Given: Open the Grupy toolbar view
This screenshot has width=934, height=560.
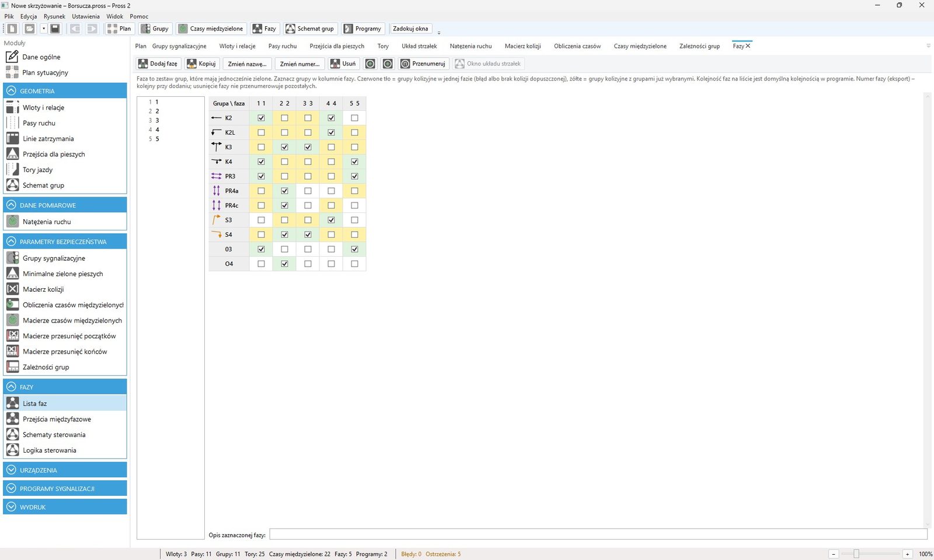Looking at the screenshot, I should [x=155, y=29].
